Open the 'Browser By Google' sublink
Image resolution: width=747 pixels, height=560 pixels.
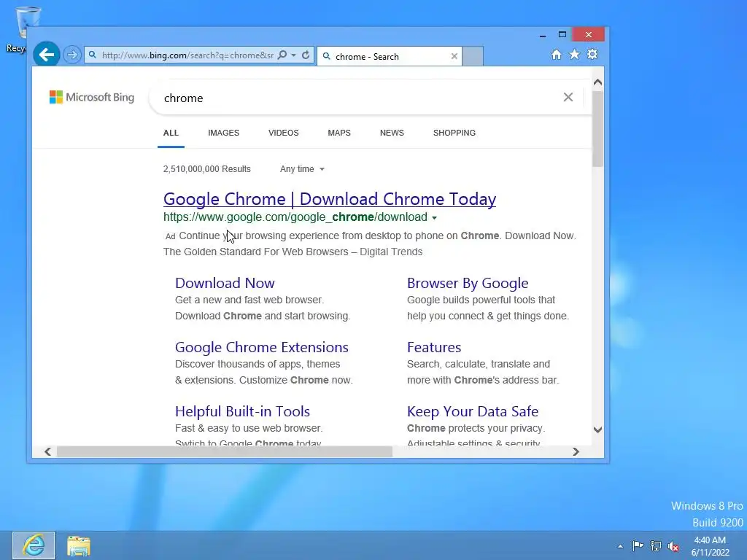(468, 283)
